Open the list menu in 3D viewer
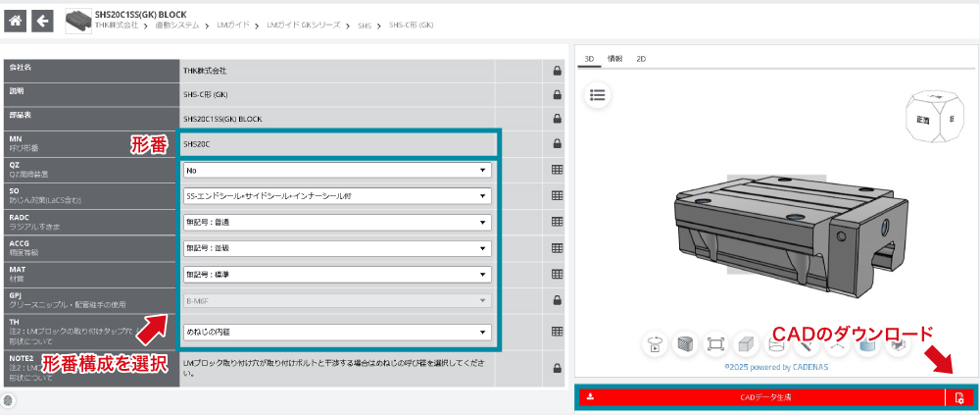Screen dimensions: 980x415 598,95
